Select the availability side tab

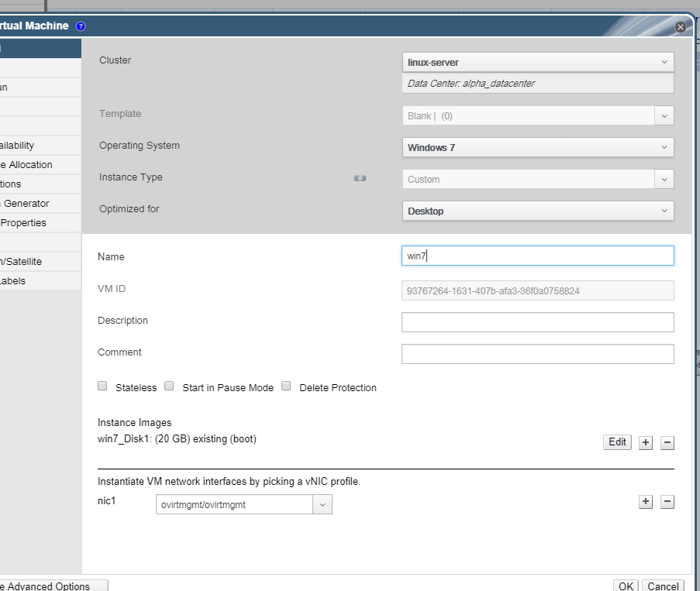pyautogui.click(x=40, y=146)
